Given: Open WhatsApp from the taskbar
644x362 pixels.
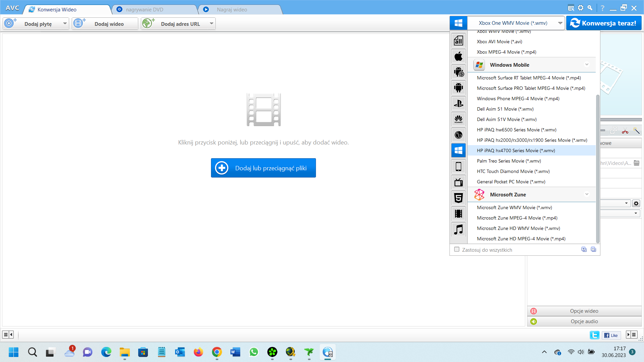Looking at the screenshot, I should pyautogui.click(x=254, y=352).
